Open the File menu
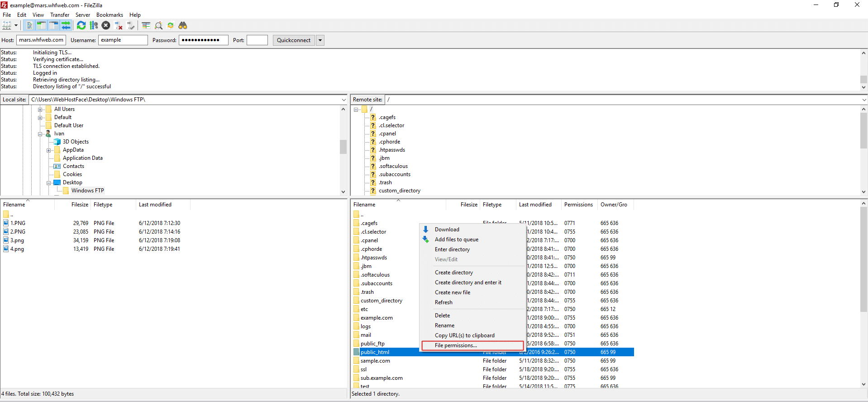The image size is (868, 402). [x=7, y=15]
